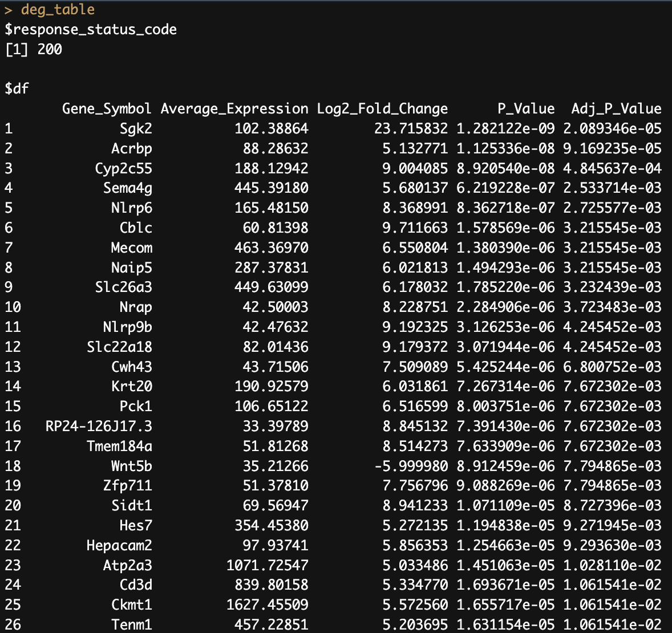Click the Average_Expression column header
The height and width of the screenshot is (633, 672).
234,109
